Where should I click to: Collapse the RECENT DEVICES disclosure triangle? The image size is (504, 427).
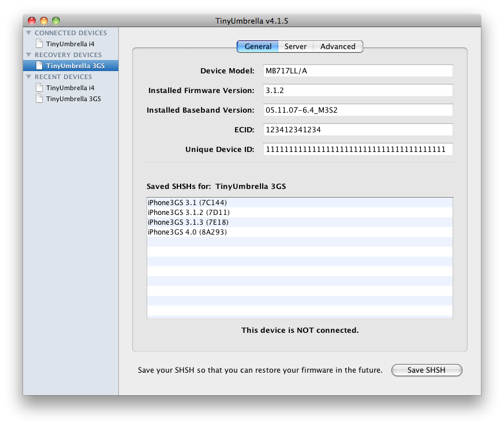[29, 77]
